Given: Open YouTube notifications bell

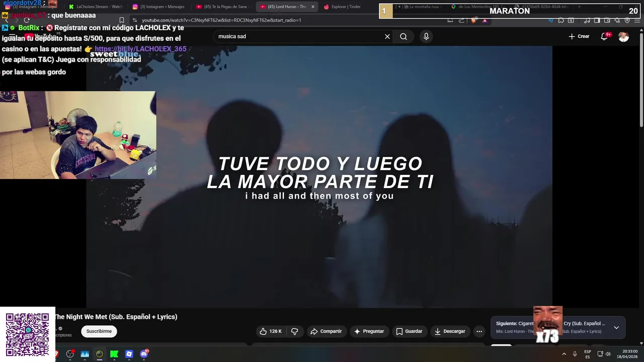Looking at the screenshot, I should pos(605,36).
